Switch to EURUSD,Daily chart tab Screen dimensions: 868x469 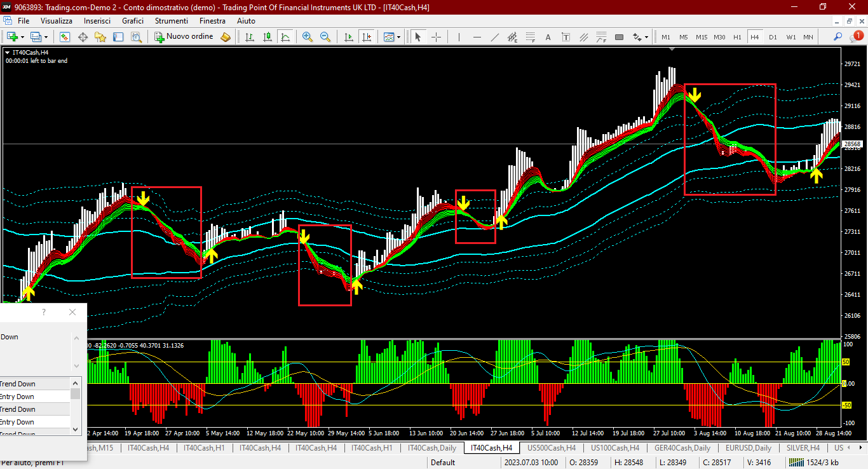coord(749,448)
